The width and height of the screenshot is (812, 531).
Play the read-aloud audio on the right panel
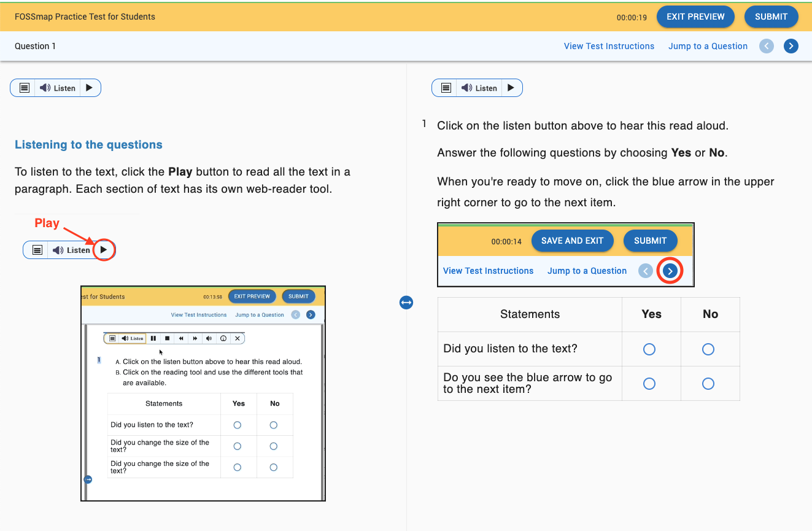click(511, 88)
